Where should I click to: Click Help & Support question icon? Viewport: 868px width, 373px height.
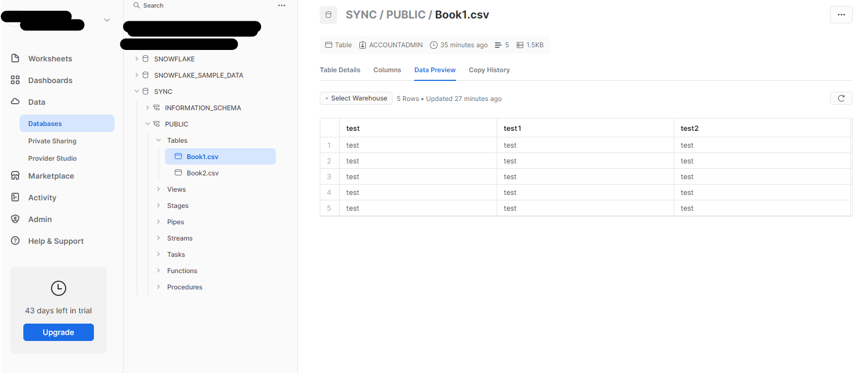click(15, 241)
